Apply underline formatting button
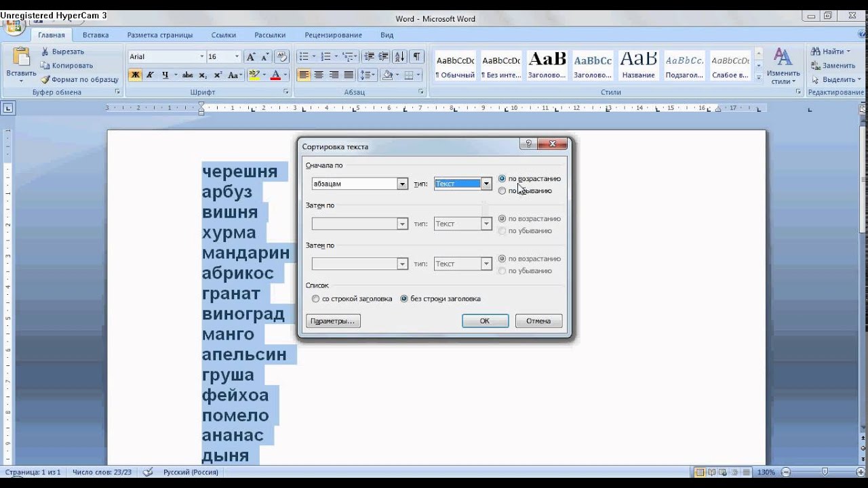The width and height of the screenshot is (868, 488). pos(165,75)
